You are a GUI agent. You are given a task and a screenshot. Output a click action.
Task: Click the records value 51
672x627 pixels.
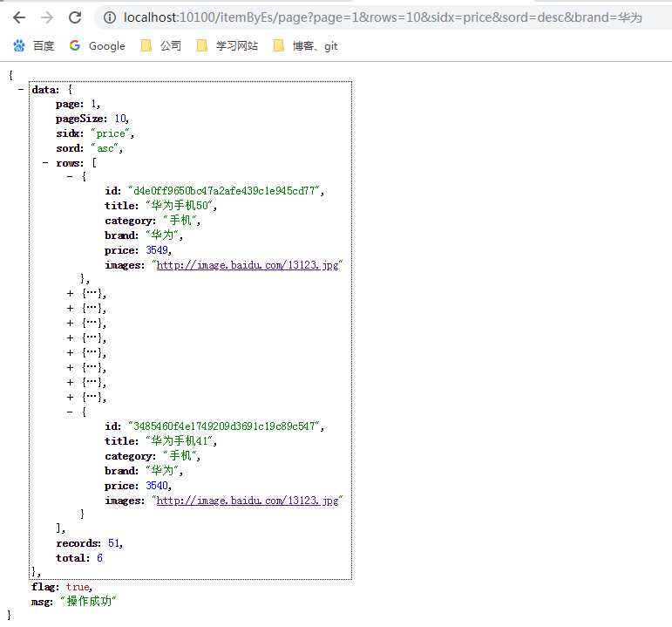click(114, 543)
